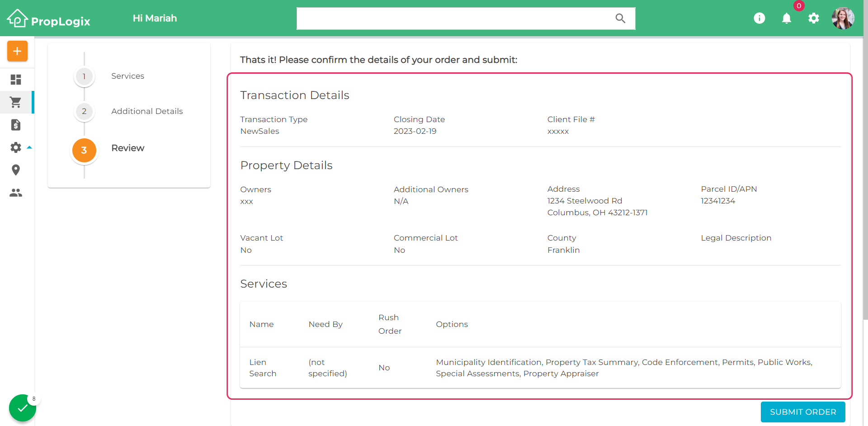The image size is (868, 426).
Task: Click the Legal Description label
Action: click(x=736, y=238)
